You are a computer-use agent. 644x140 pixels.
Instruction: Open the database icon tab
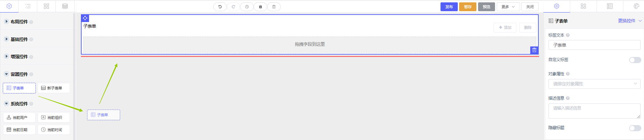[65, 6]
